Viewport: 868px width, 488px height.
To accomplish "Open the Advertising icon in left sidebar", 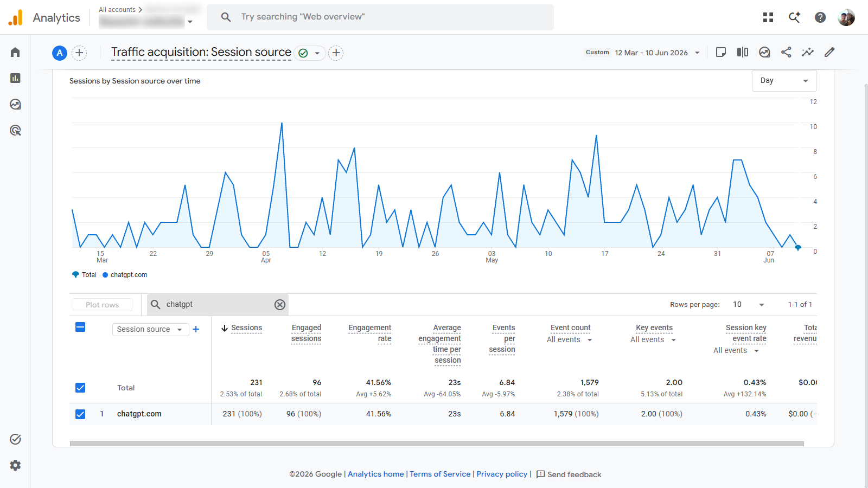I will (x=15, y=130).
